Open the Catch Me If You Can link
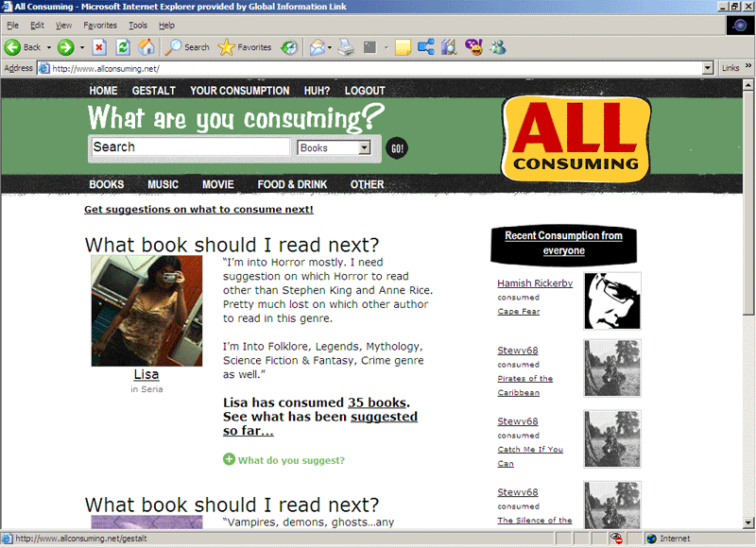Viewport: 756px width, 548px height. pyautogui.click(x=530, y=456)
